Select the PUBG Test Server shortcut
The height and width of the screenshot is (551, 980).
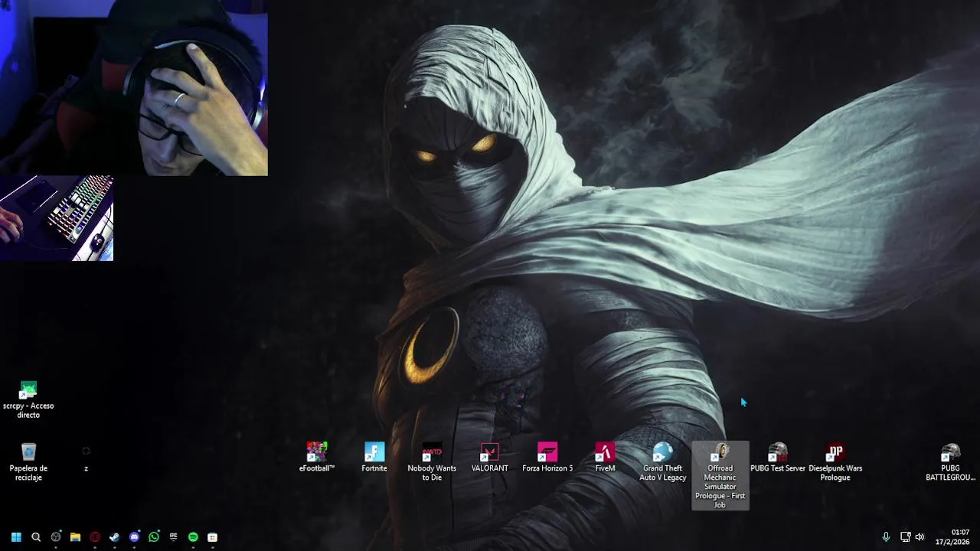point(778,457)
